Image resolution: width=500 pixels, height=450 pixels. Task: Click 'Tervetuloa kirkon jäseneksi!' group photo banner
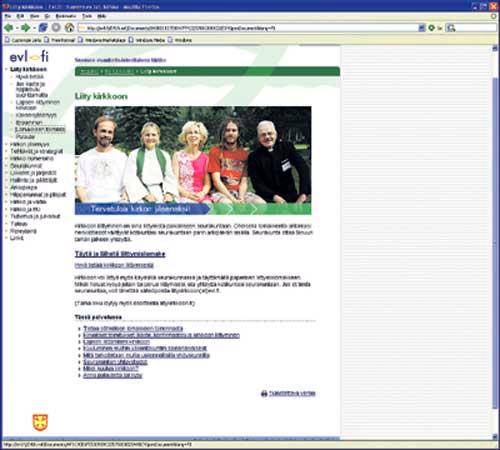point(193,160)
